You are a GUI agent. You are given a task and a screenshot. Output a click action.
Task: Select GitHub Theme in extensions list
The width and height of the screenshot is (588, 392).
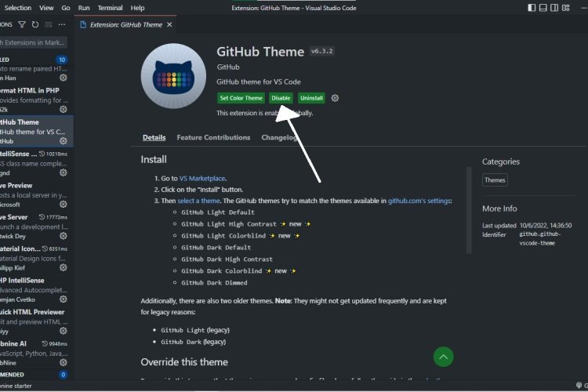(x=35, y=131)
